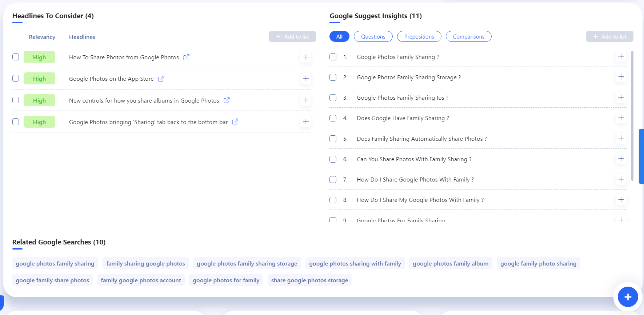Click the blue page scrollbar at right edge

(641, 156)
